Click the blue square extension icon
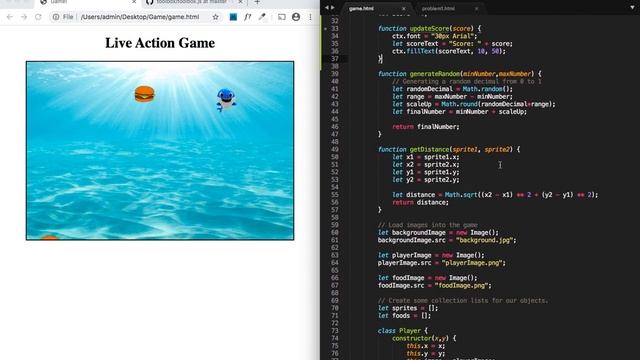640x360 pixels. [233, 17]
